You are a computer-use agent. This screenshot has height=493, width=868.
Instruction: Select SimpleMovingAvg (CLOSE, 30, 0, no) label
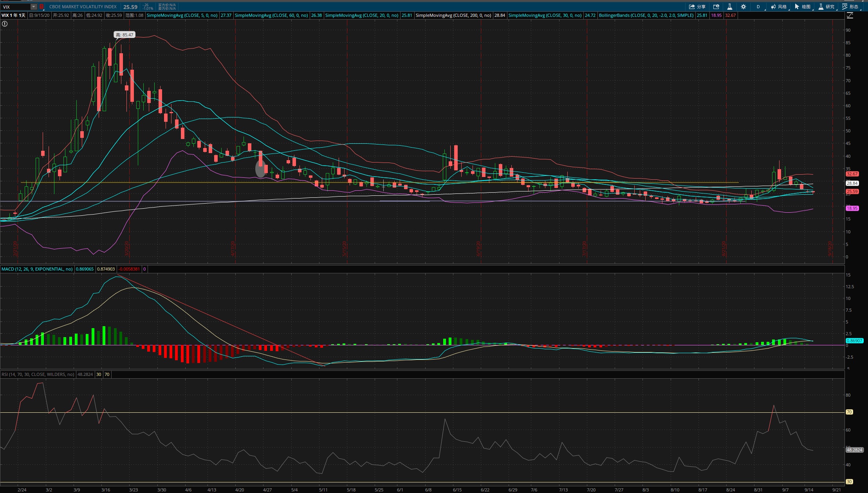(x=545, y=15)
